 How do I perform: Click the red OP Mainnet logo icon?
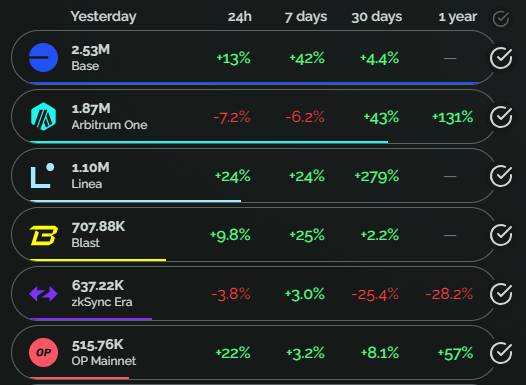tap(43, 352)
